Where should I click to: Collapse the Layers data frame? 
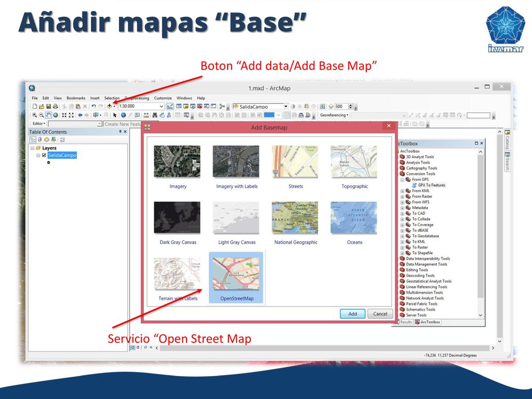pyautogui.click(x=33, y=148)
